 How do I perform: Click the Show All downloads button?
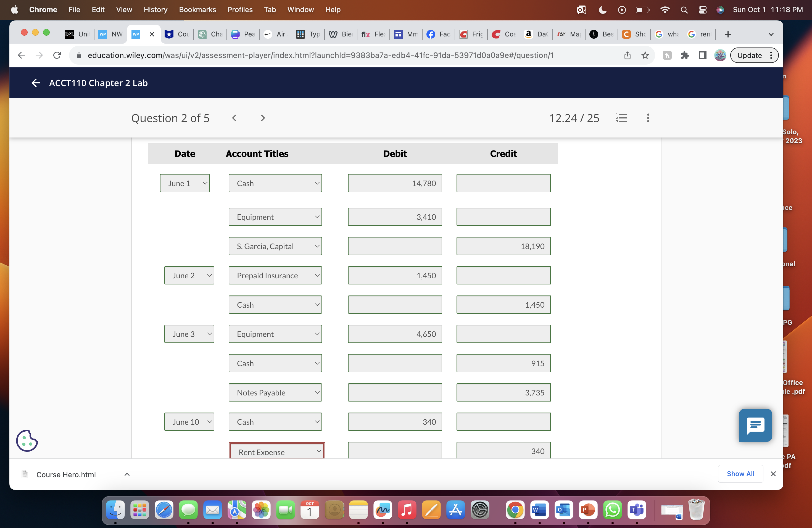(740, 474)
